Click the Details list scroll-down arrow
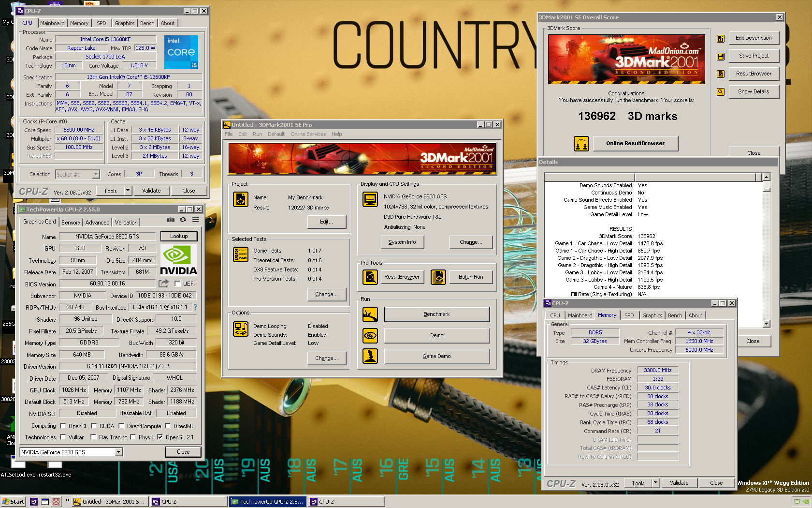Screen dimensions: 812x508 pyautogui.click(x=766, y=324)
